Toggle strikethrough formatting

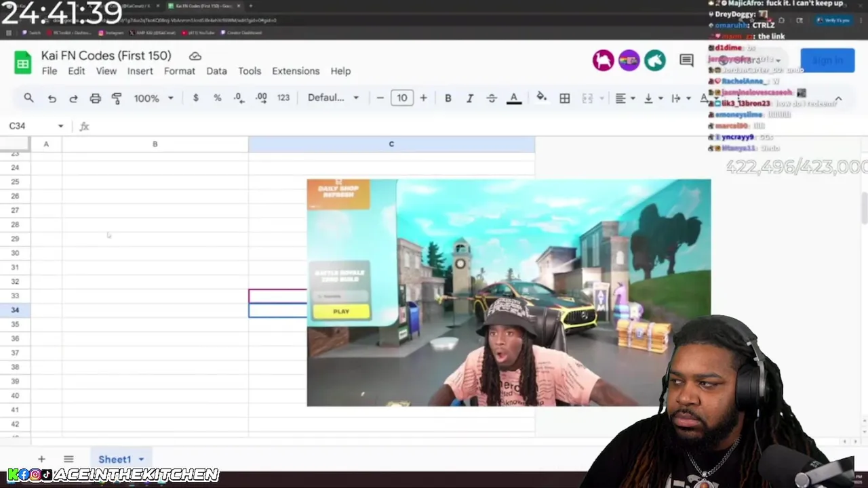point(492,98)
